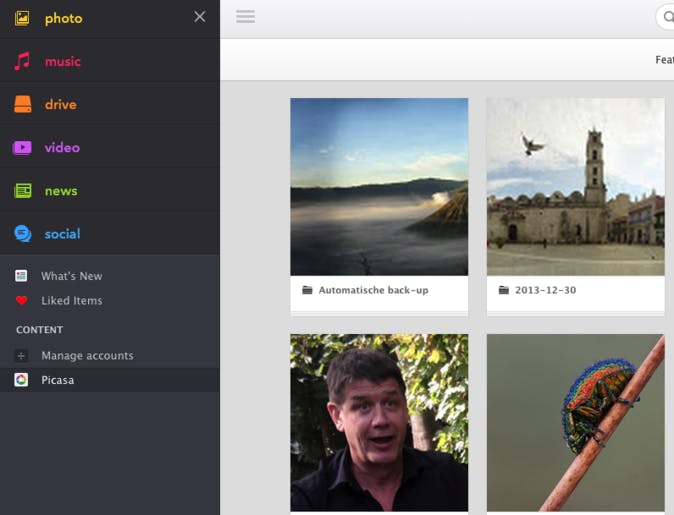Toggle the hamburger menu icon
This screenshot has height=515, width=674.
[245, 16]
